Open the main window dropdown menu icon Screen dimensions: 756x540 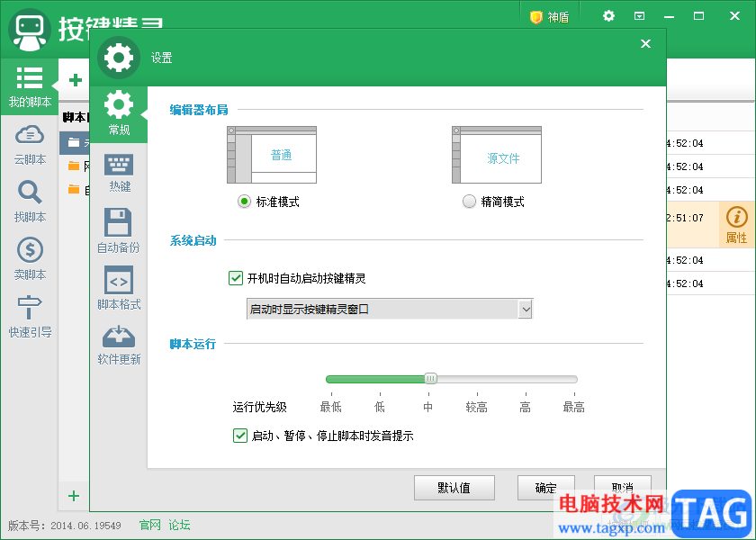(x=639, y=16)
